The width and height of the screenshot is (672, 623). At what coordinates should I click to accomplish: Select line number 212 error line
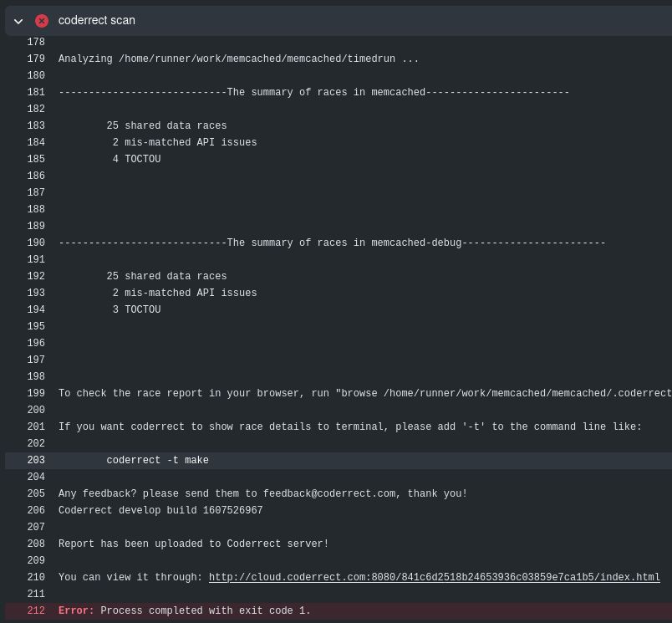point(36,610)
